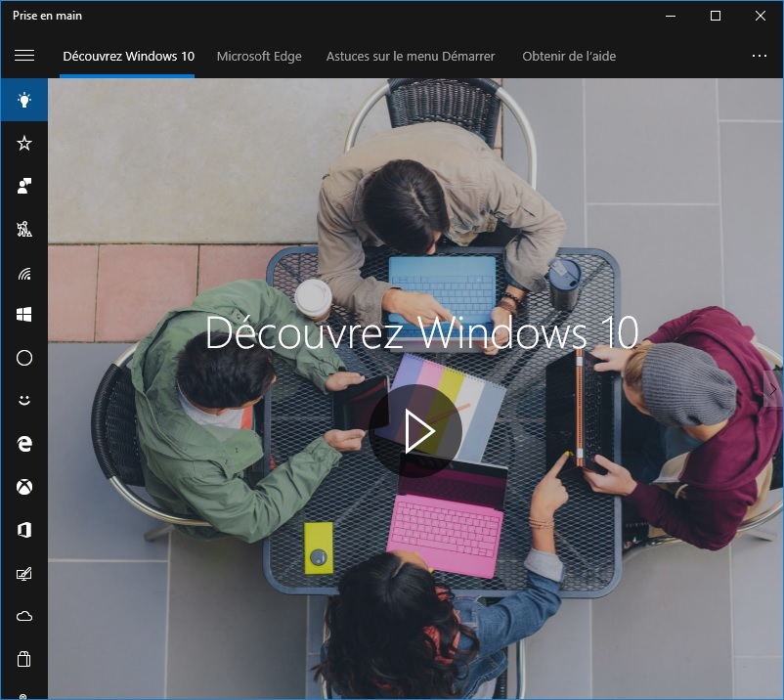
Task: Switch to the Découvrez Windows 10 tab
Action: [128, 56]
